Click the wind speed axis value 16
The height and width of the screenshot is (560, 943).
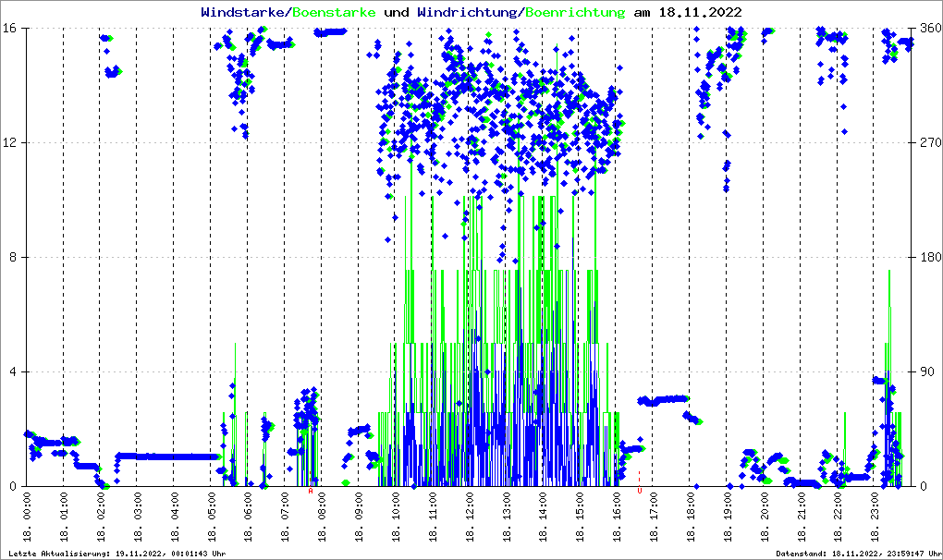(9, 29)
